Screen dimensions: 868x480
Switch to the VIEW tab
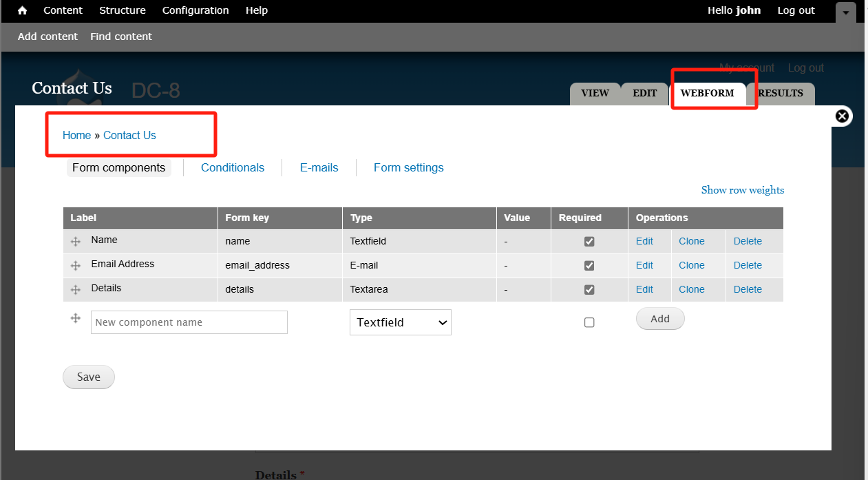click(x=595, y=94)
